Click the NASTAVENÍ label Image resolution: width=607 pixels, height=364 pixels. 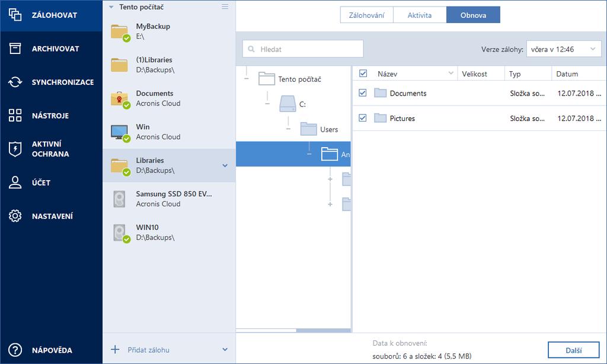tap(52, 216)
